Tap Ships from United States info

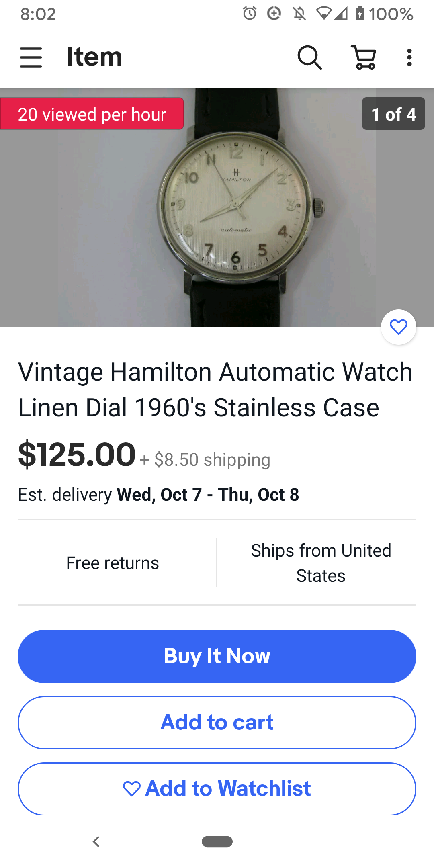pos(321,563)
